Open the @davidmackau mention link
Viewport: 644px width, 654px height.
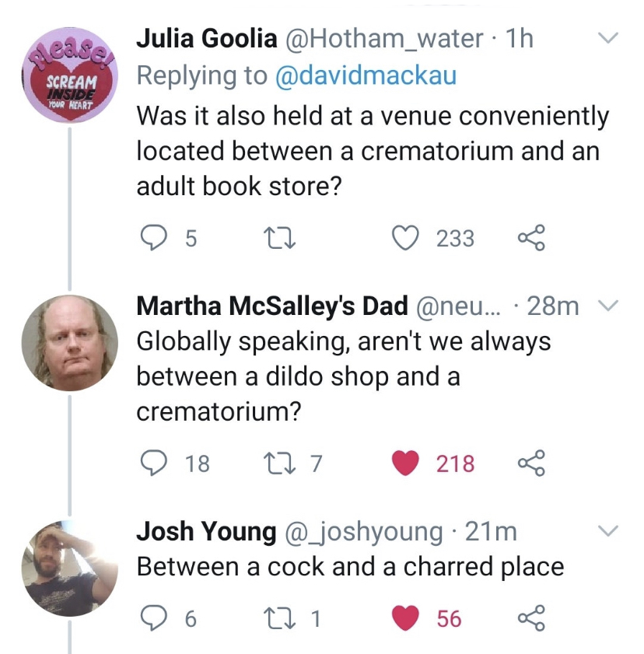(366, 75)
